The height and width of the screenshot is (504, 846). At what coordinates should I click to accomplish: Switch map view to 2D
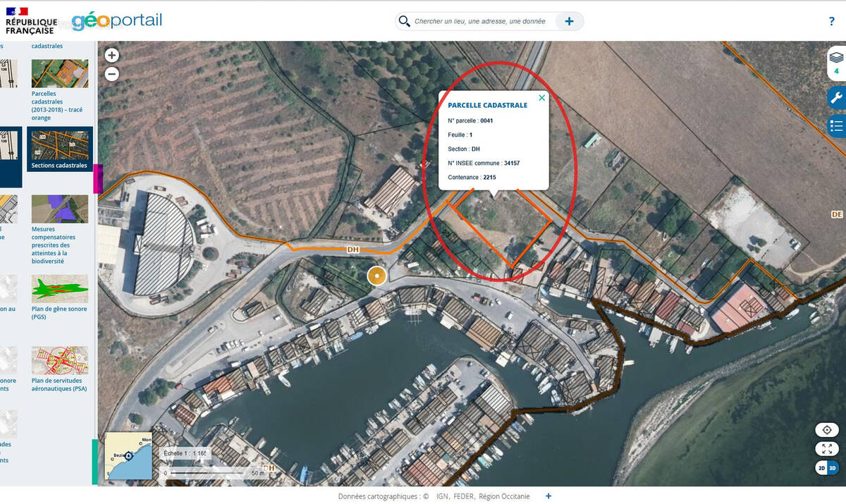pyautogui.click(x=821, y=468)
